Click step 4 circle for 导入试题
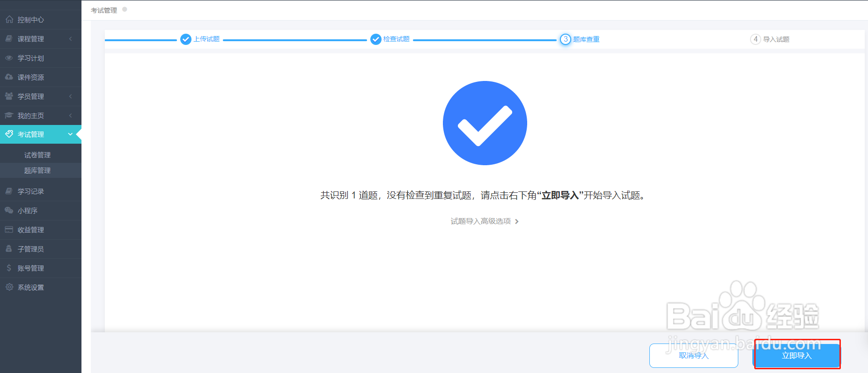The width and height of the screenshot is (868, 373). 756,39
